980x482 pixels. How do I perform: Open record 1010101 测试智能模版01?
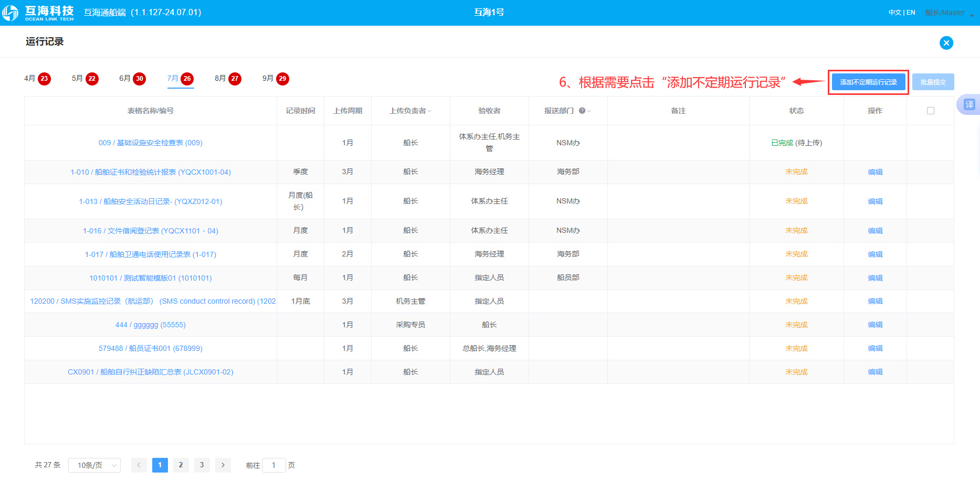pos(151,278)
